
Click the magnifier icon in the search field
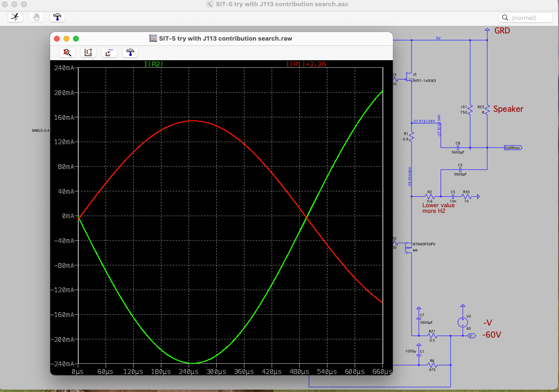505,18
